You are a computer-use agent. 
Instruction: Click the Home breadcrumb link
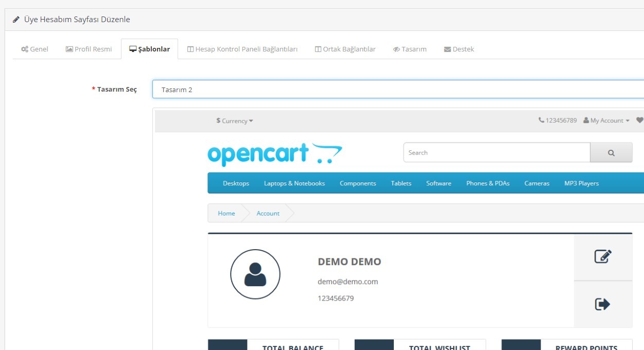pyautogui.click(x=227, y=214)
